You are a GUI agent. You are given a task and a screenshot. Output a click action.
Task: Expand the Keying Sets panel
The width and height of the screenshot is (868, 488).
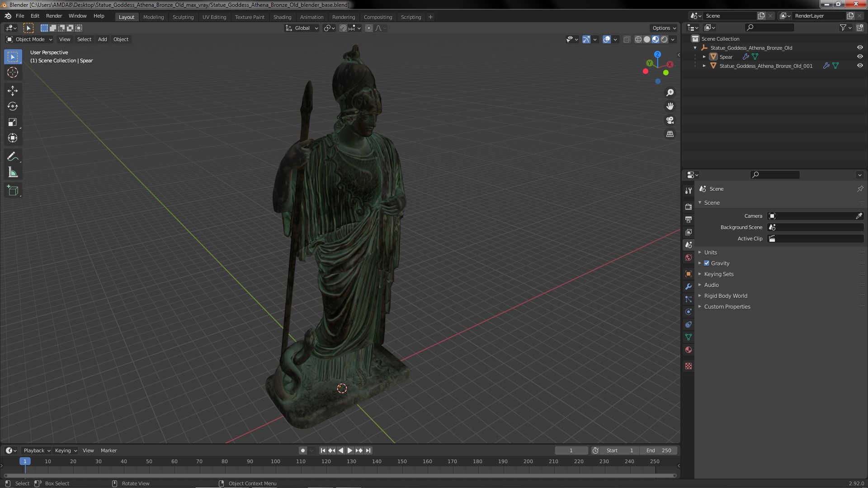point(718,274)
